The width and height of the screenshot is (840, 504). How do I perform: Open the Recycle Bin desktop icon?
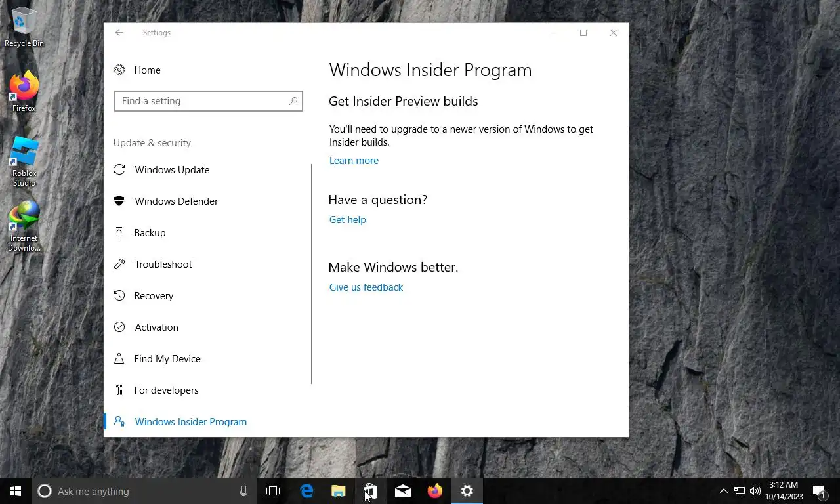[x=24, y=27]
